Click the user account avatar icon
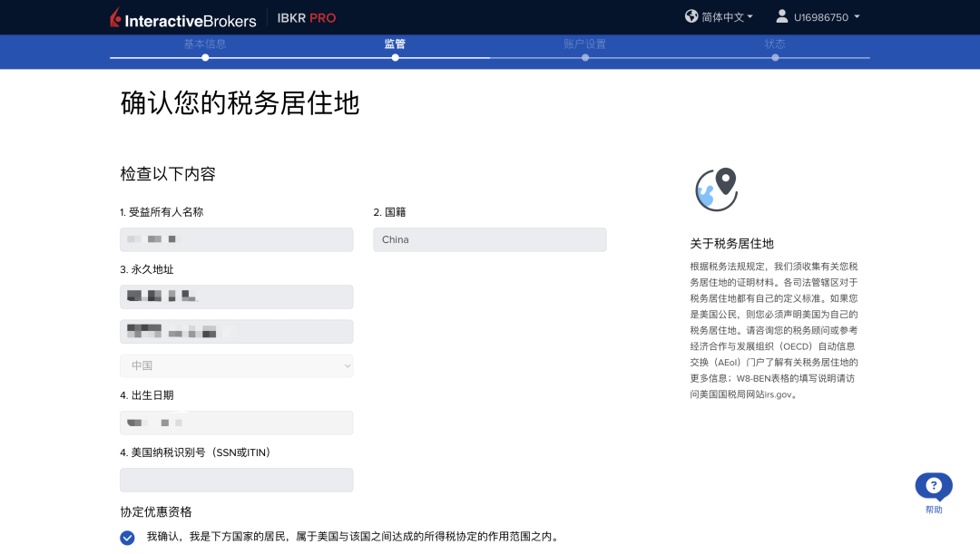 point(781,16)
